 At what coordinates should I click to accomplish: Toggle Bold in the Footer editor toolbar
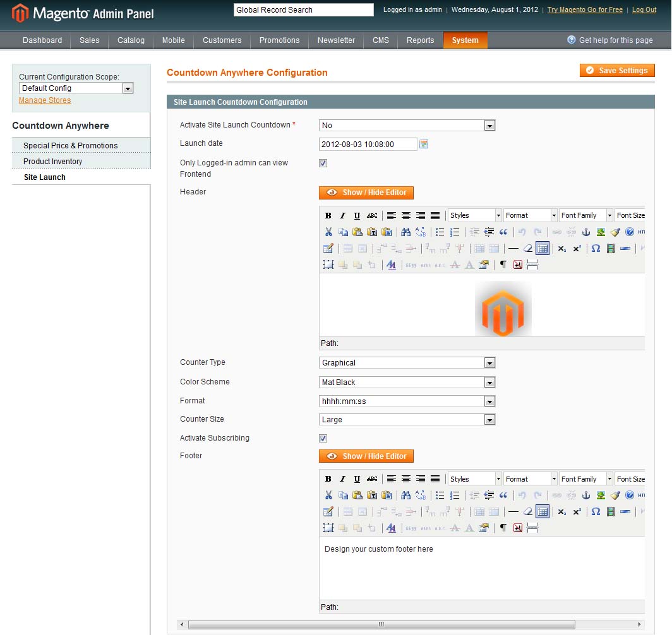click(x=328, y=478)
